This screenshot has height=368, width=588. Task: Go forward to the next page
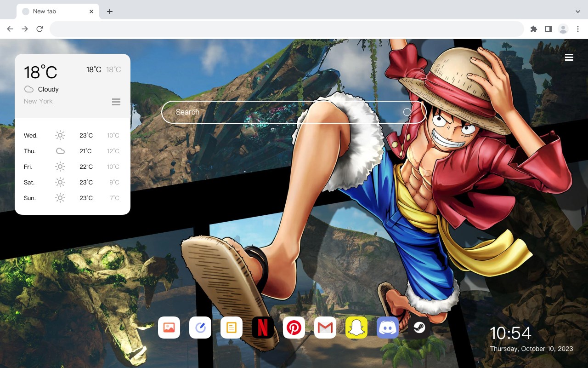[25, 29]
